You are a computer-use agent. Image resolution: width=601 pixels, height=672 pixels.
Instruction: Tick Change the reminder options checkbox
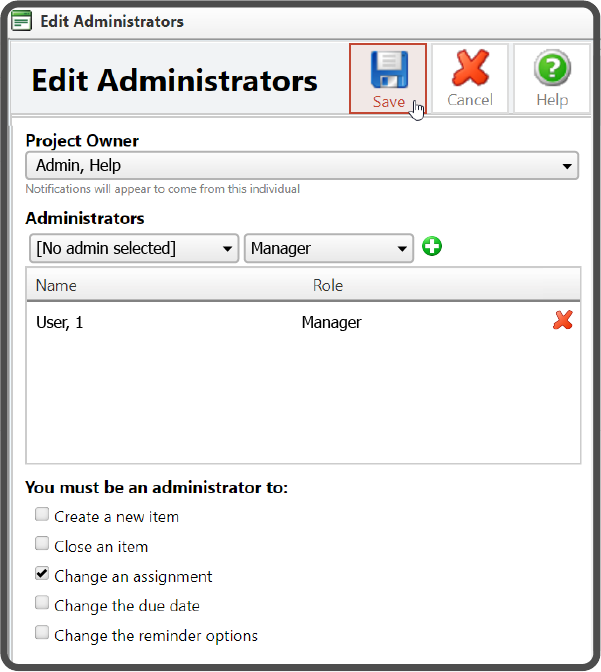pyautogui.click(x=42, y=633)
